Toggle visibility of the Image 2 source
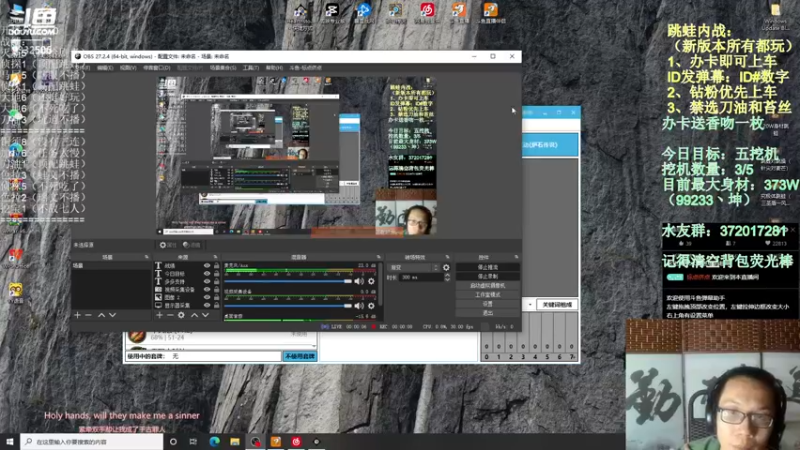This screenshot has height=450, width=800. [x=207, y=297]
